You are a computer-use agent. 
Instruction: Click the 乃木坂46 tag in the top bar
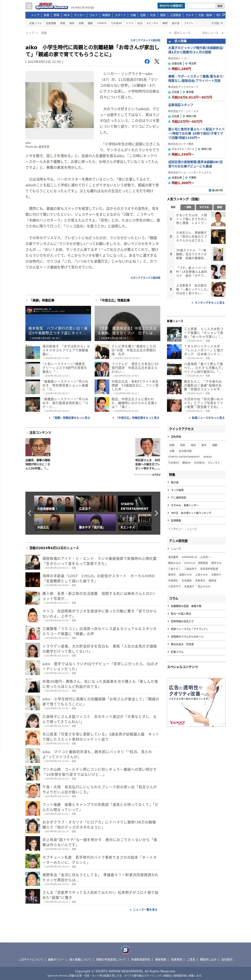pos(116,23)
